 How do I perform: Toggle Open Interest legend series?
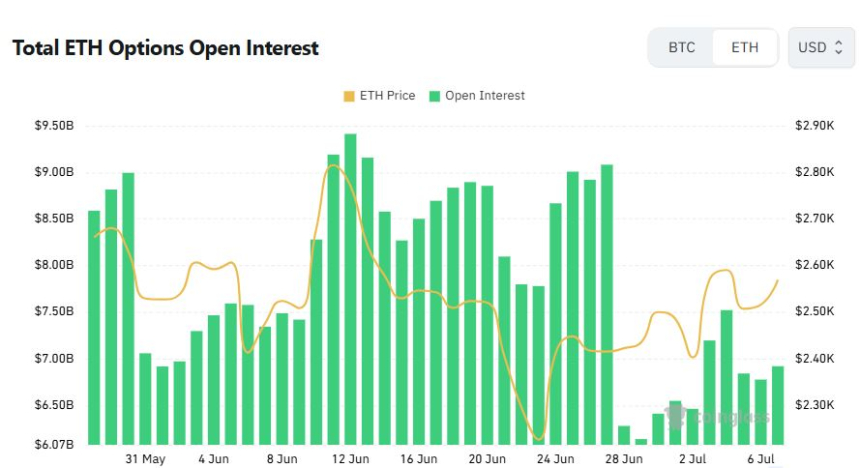pos(477,96)
